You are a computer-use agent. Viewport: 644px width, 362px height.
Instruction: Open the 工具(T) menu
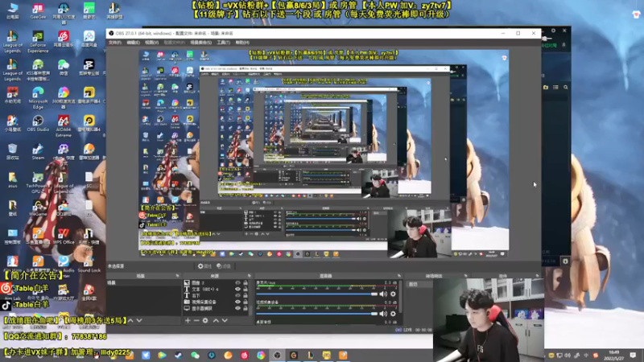(x=224, y=43)
